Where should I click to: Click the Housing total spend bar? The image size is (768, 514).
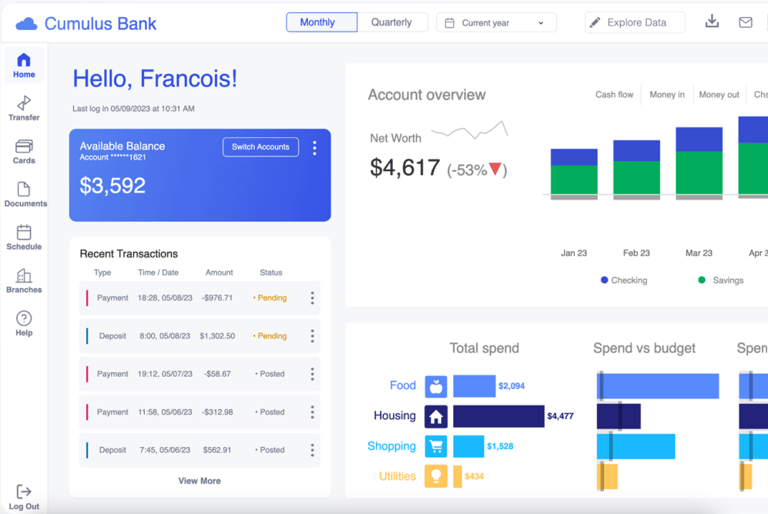pos(499,416)
